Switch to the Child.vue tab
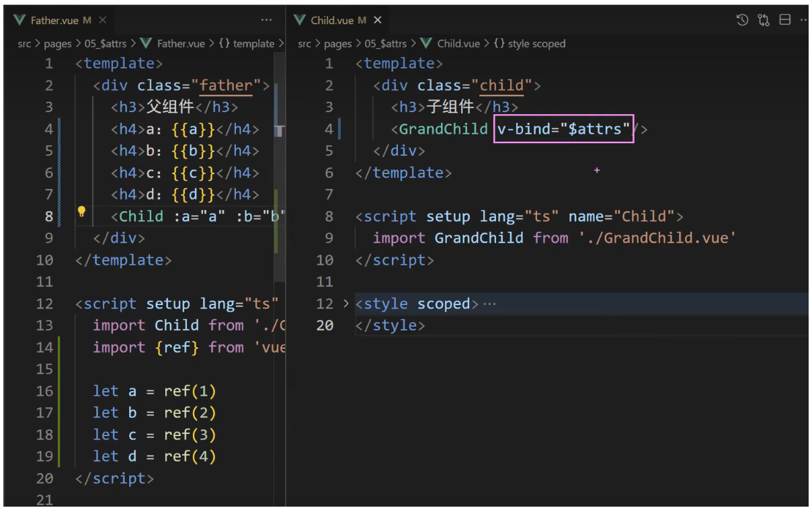 pos(339,20)
